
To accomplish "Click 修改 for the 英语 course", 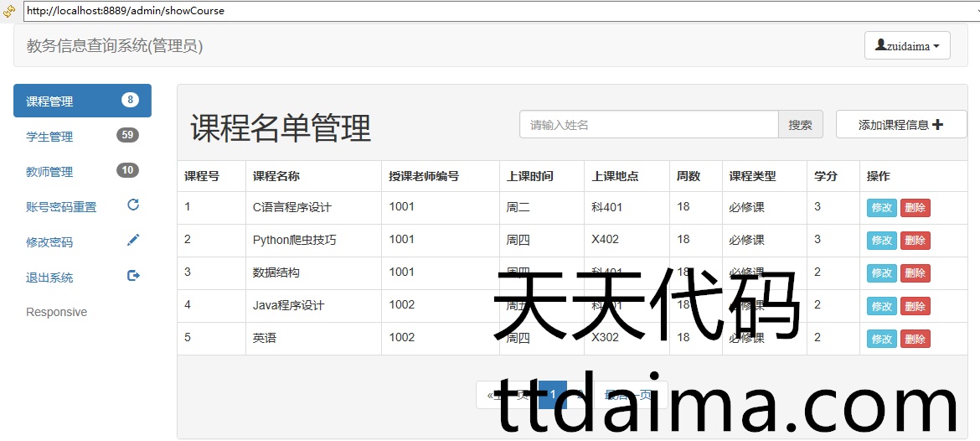I will (x=881, y=339).
